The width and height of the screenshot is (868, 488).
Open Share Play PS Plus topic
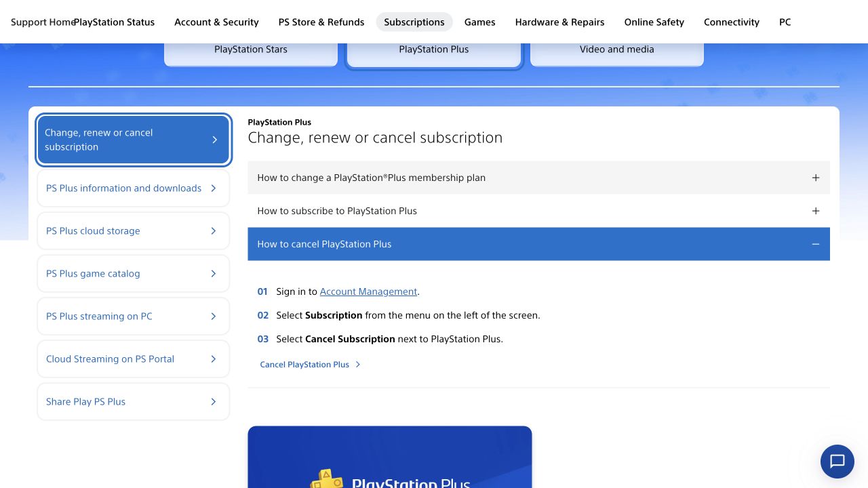134,402
